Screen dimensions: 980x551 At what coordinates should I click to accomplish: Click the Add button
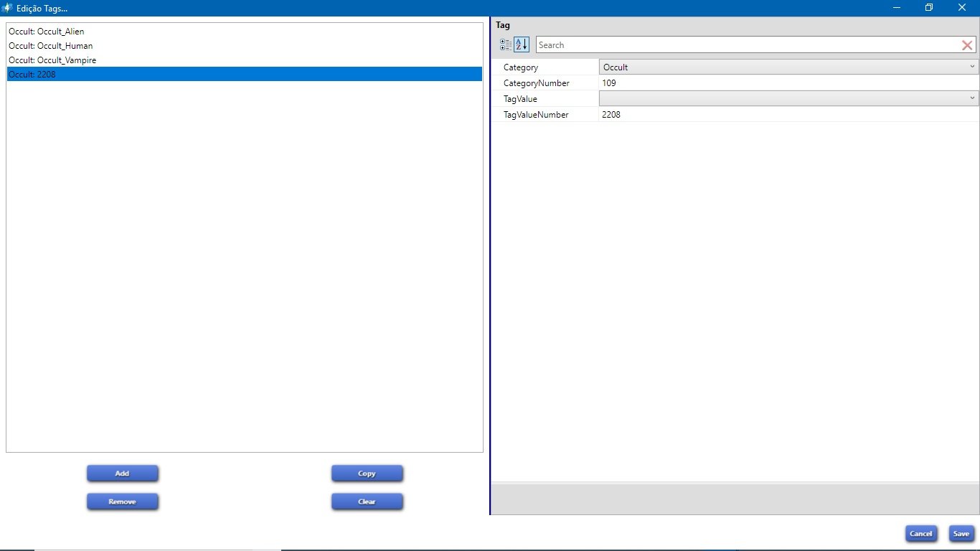pos(122,474)
